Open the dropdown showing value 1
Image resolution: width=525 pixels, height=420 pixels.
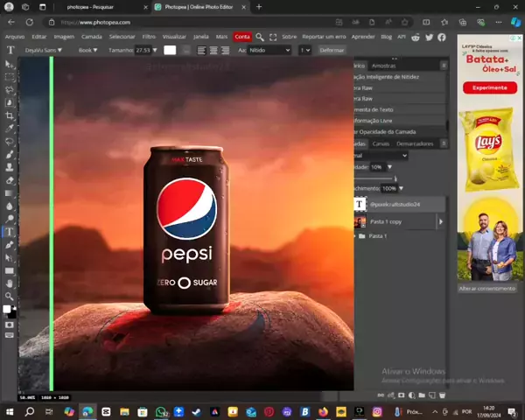(x=304, y=50)
